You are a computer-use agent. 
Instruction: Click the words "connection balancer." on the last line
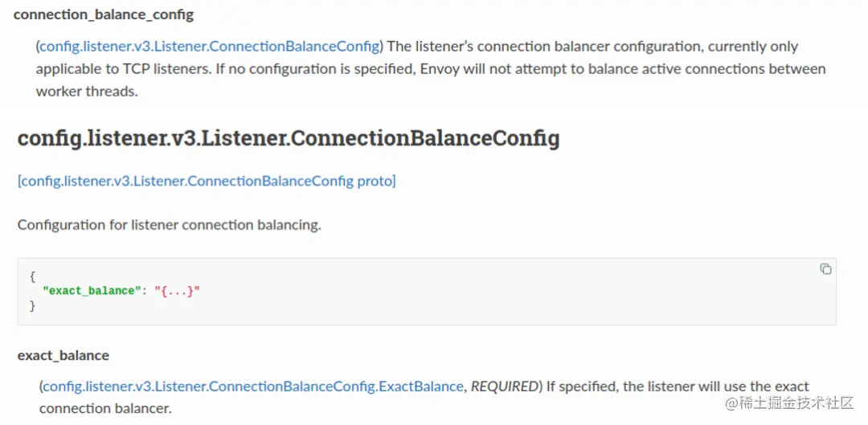[105, 408]
